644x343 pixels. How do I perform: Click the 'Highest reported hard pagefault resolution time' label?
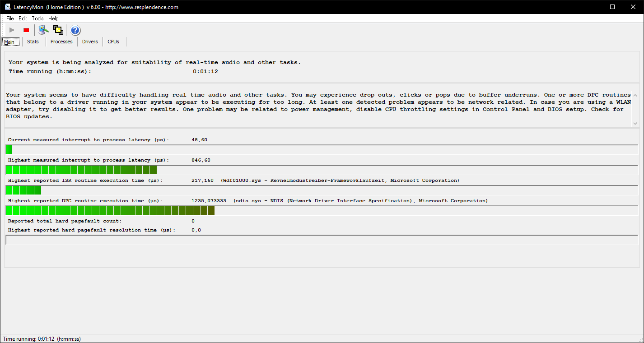coord(92,230)
